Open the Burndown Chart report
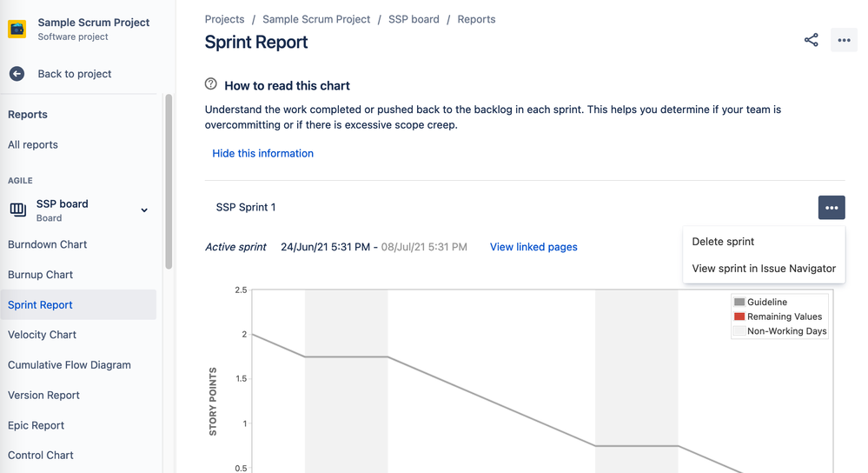The height and width of the screenshot is (473, 868). point(47,244)
